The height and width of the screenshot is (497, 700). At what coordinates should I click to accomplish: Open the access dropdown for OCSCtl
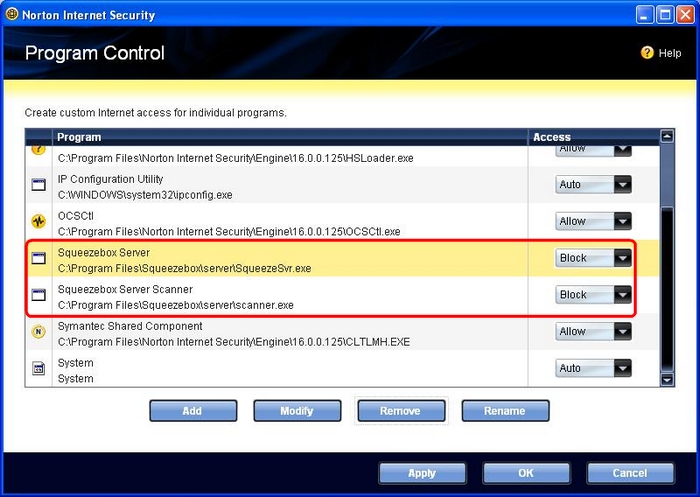click(x=593, y=221)
